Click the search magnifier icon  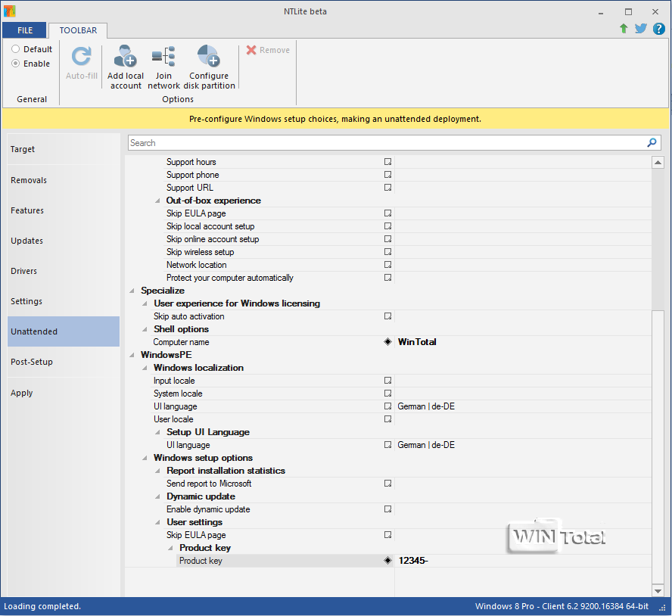coord(652,143)
